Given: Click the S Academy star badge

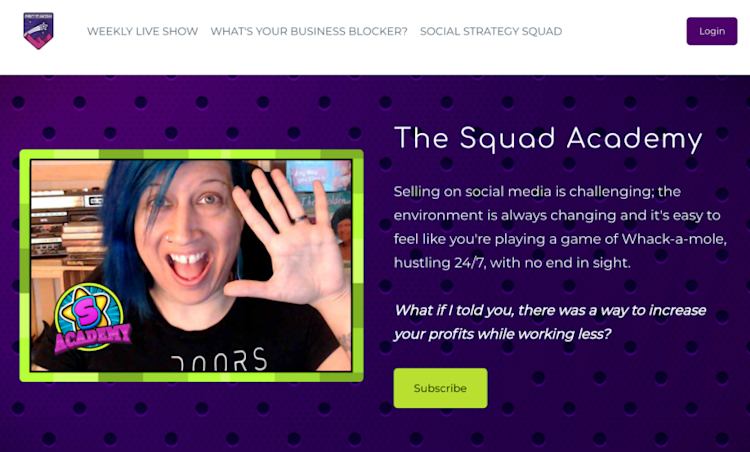Looking at the screenshot, I should (x=91, y=318).
